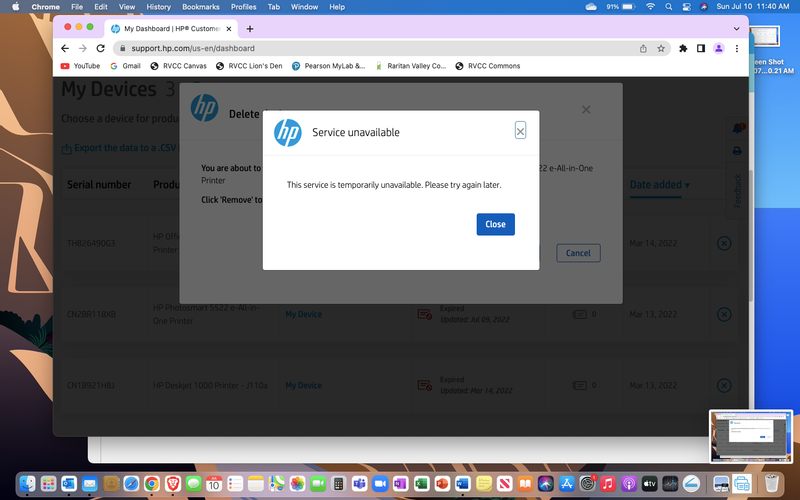Share this page from address bar
This screenshot has height=500, width=800.
click(643, 48)
